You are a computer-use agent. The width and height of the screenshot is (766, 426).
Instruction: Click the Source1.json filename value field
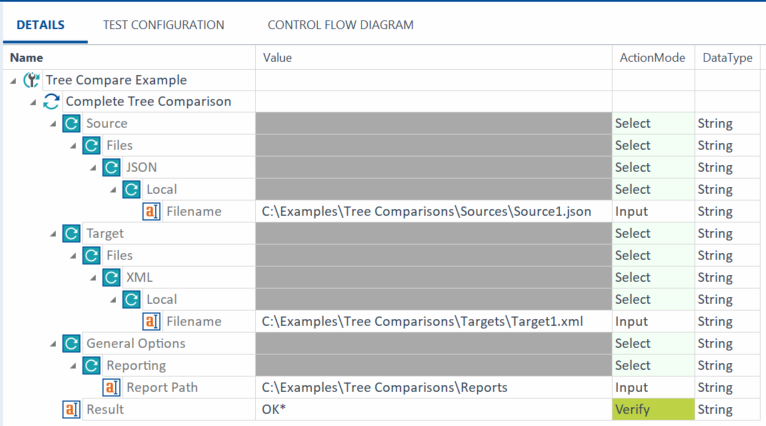pyautogui.click(x=427, y=212)
